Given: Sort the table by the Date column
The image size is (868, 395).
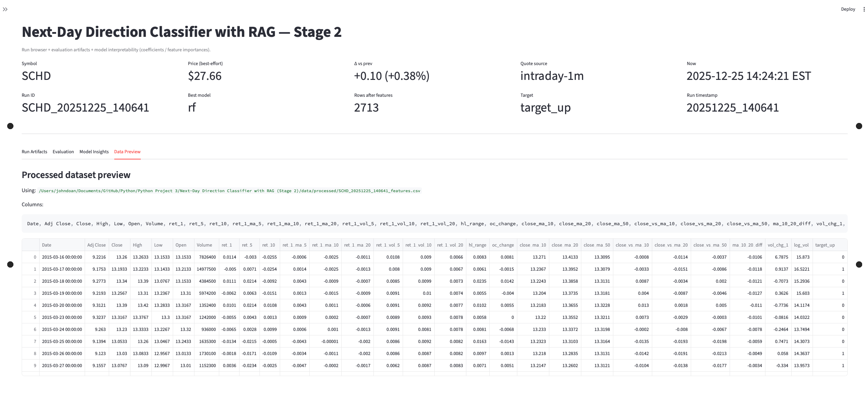Looking at the screenshot, I should point(46,245).
